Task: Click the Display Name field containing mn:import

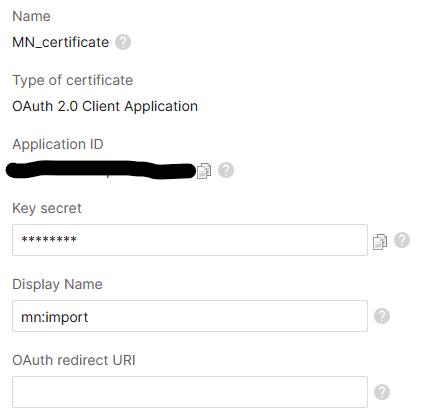Action: pyautogui.click(x=190, y=316)
